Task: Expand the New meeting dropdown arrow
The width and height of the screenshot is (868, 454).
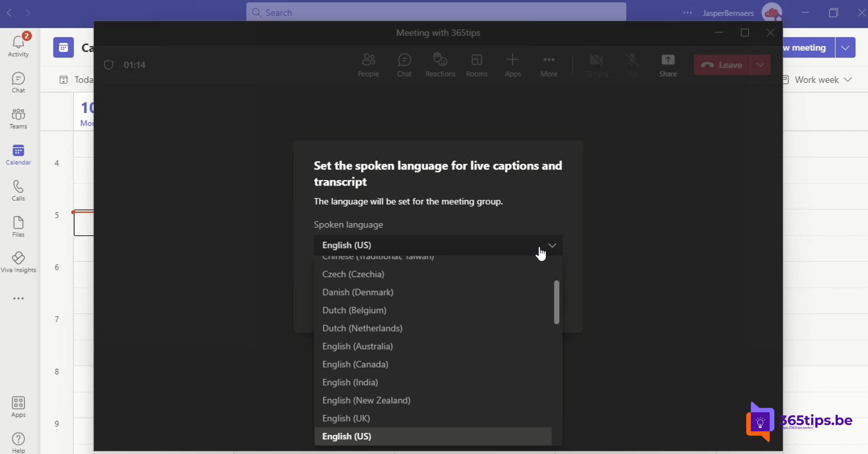Action: tap(845, 47)
